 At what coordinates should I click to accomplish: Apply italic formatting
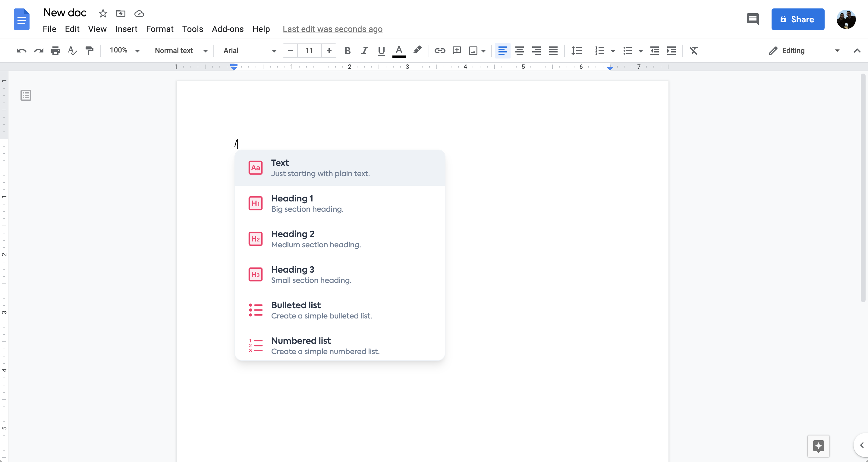coord(364,51)
